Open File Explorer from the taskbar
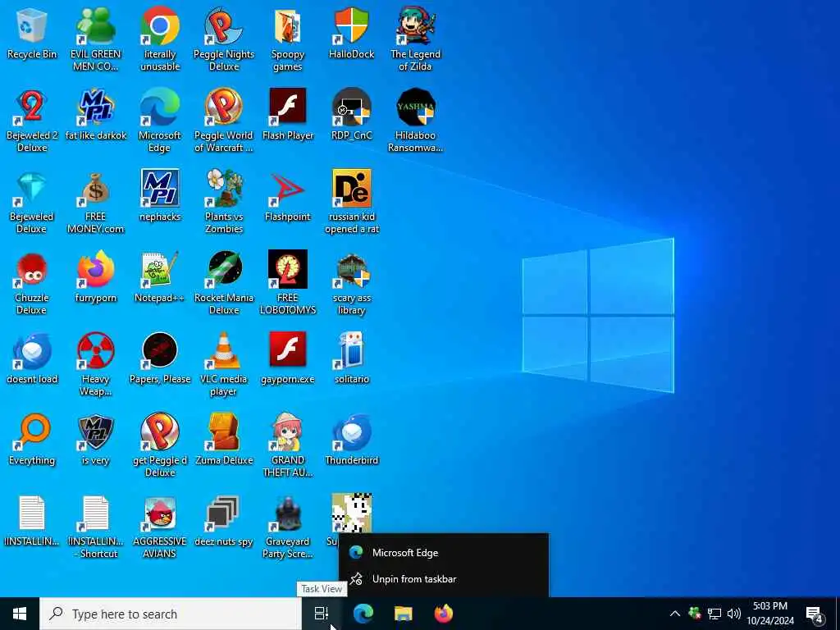Image resolution: width=840 pixels, height=630 pixels. coord(404,614)
